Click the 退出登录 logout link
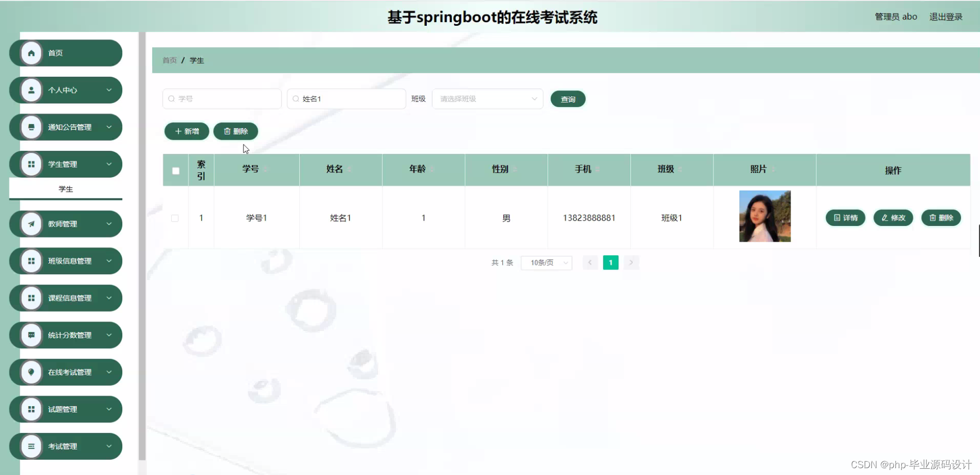Screen dimensions: 980x475 [946, 16]
